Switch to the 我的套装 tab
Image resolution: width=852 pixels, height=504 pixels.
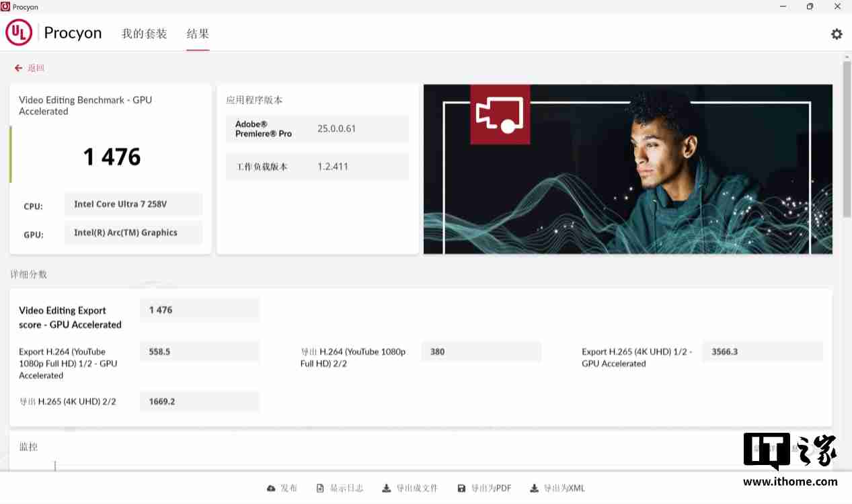coord(145,33)
